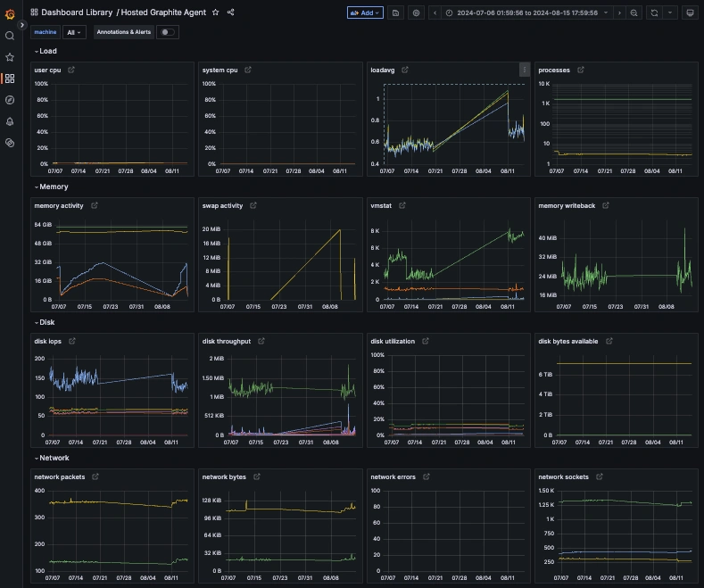Viewport: 704px width, 588px height.
Task: Share the Hosted Graphite Agent dashboard
Action: (x=231, y=12)
